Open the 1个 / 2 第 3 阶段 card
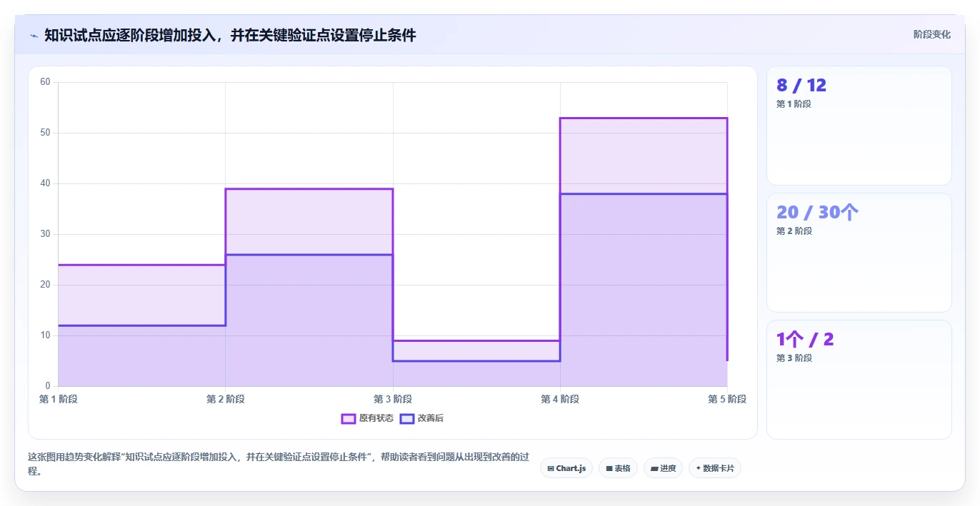The width and height of the screenshot is (980, 506). [x=859, y=380]
